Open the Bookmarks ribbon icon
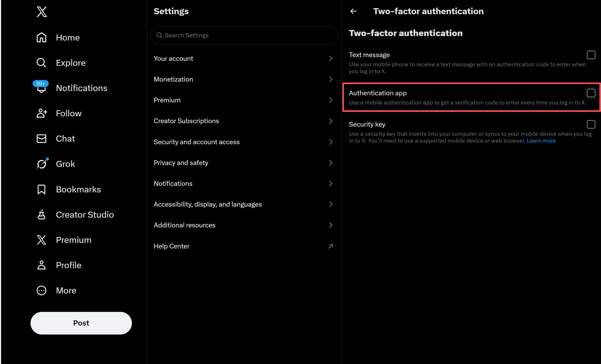601x364 pixels. click(x=41, y=189)
